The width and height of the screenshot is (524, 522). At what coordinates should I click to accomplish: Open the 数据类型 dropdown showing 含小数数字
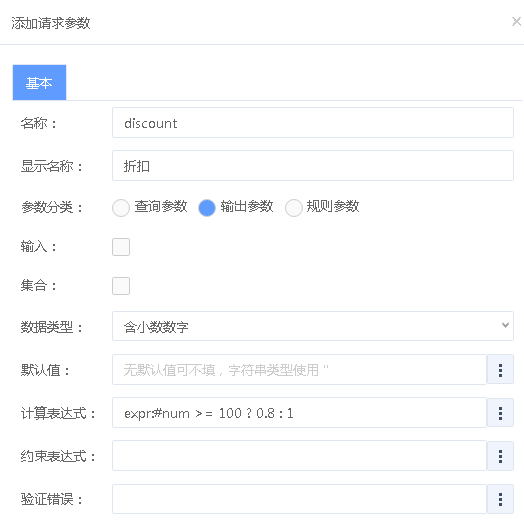(313, 326)
